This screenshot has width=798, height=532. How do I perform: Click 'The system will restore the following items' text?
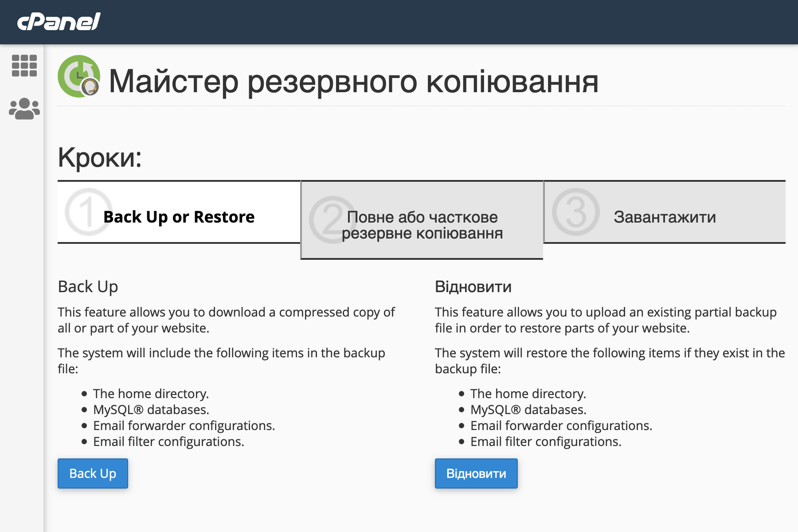pyautogui.click(x=610, y=361)
